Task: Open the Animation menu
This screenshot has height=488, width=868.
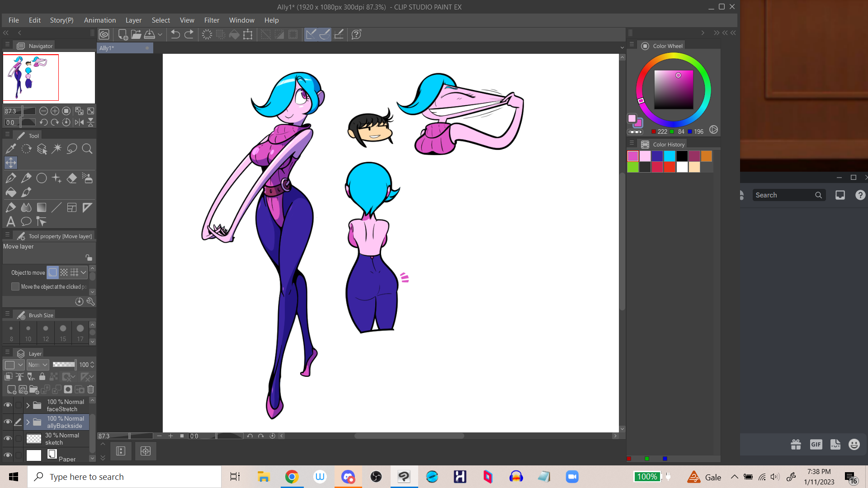Action: click(99, 20)
